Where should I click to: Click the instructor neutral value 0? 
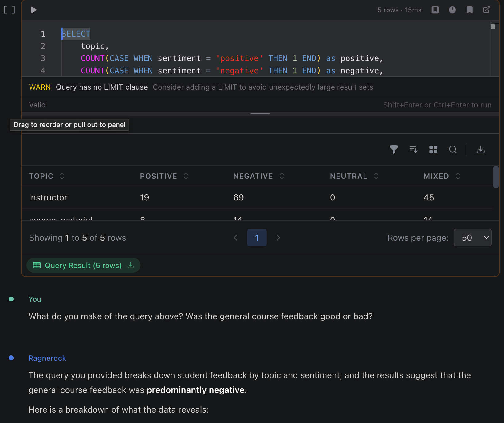[x=333, y=198]
